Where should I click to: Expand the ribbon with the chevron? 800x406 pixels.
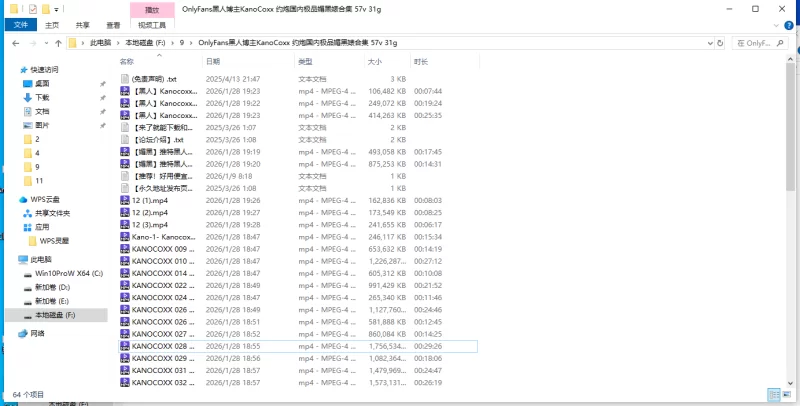[x=777, y=25]
